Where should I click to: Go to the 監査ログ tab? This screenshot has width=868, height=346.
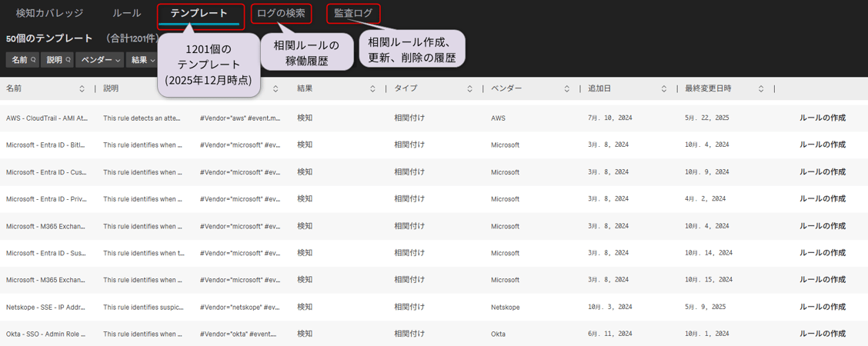tap(353, 13)
